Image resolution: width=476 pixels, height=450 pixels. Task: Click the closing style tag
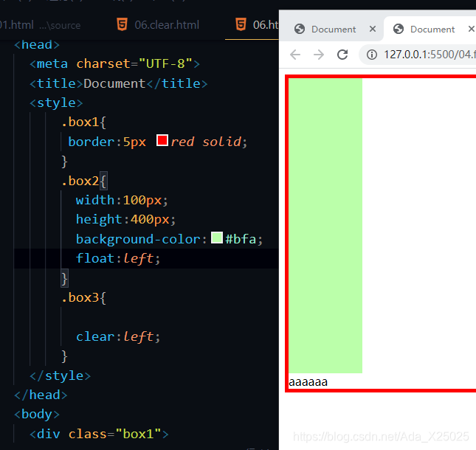pyautogui.click(x=60, y=376)
